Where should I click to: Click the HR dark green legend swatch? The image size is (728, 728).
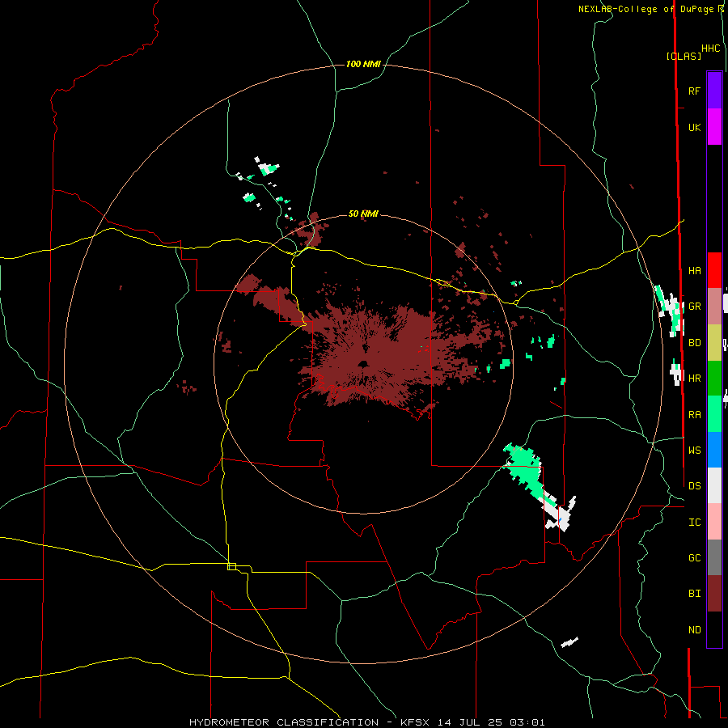point(714,379)
